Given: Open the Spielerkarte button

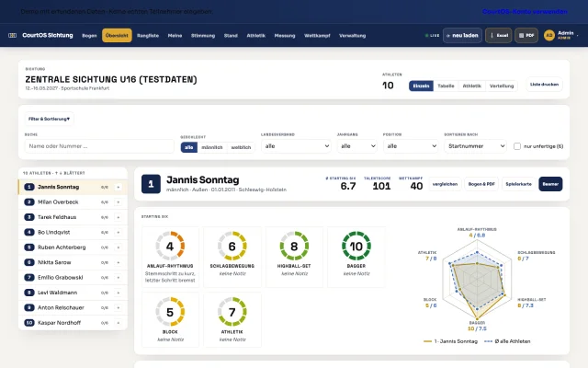Looking at the screenshot, I should pyautogui.click(x=518, y=184).
